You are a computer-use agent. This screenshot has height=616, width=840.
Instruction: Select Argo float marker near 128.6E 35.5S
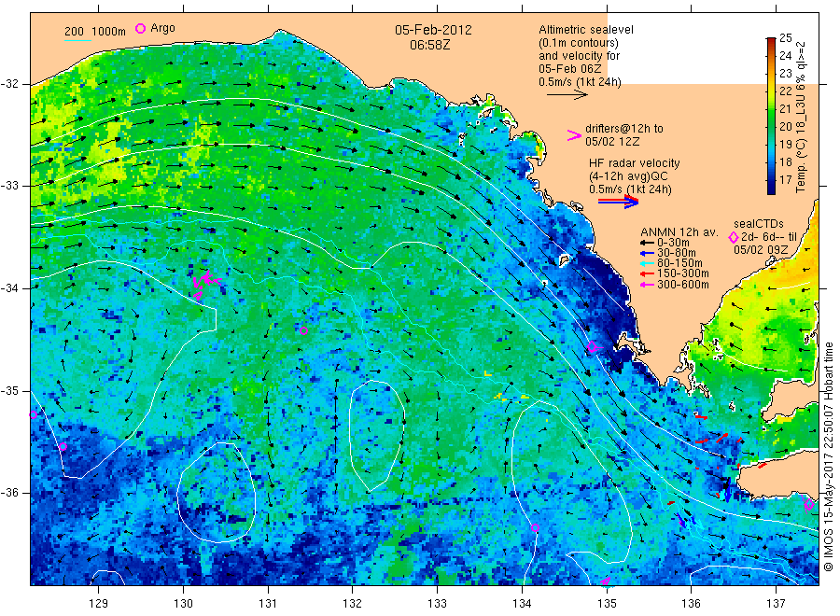coord(63,447)
